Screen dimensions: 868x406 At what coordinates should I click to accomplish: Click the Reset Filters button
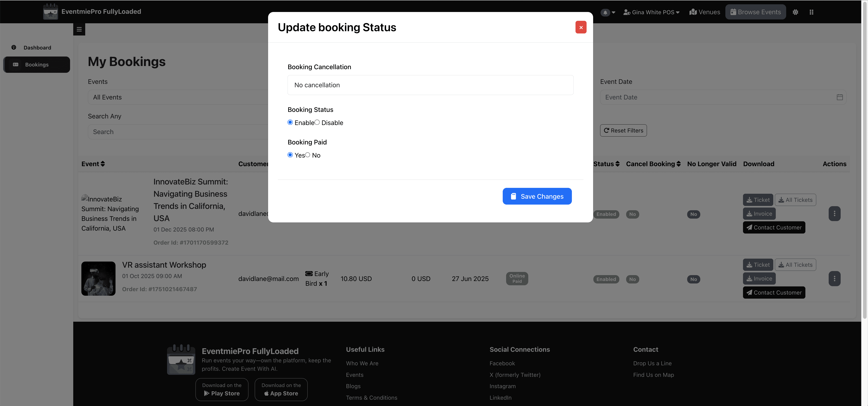pos(623,130)
